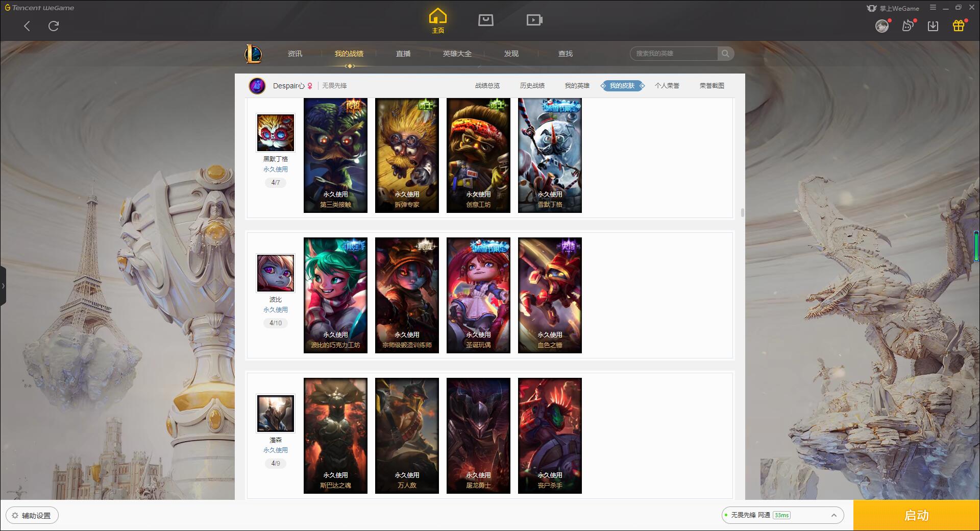The width and height of the screenshot is (980, 531).
Task: Open the 战绩总览 sub-tab
Action: click(x=487, y=86)
